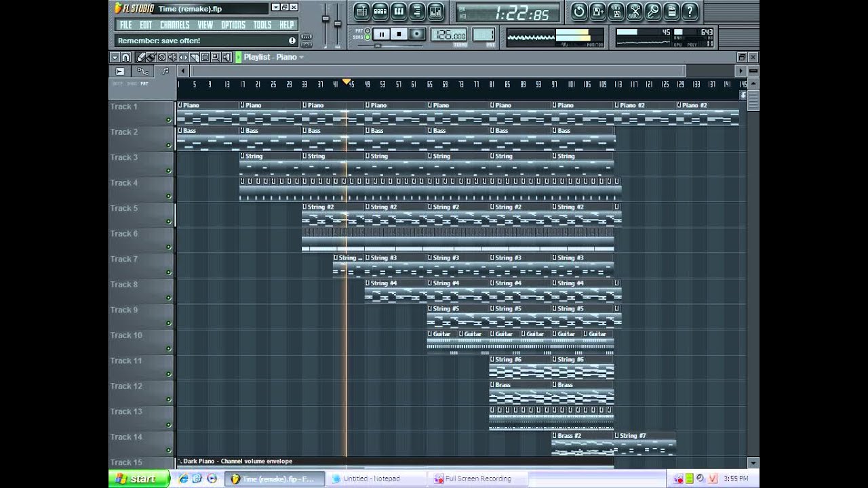Select SONG mode radio light

pos(368,37)
